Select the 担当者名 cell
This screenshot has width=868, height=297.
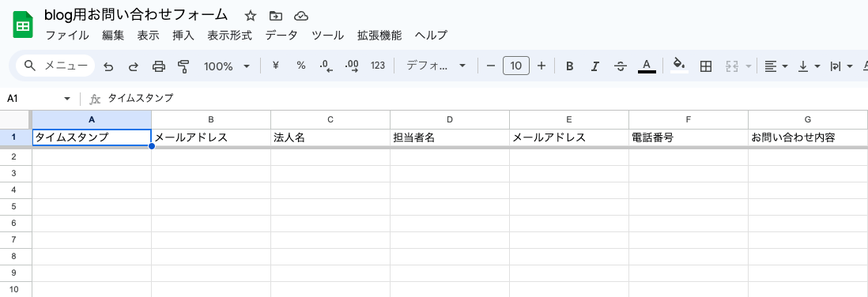click(x=450, y=137)
